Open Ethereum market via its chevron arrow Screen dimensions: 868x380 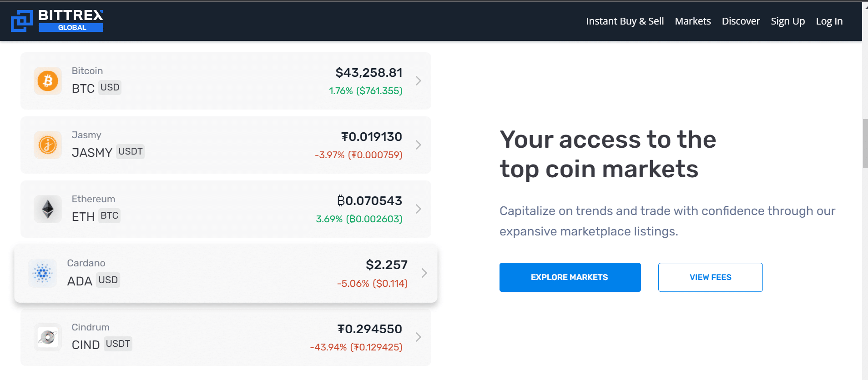419,209
